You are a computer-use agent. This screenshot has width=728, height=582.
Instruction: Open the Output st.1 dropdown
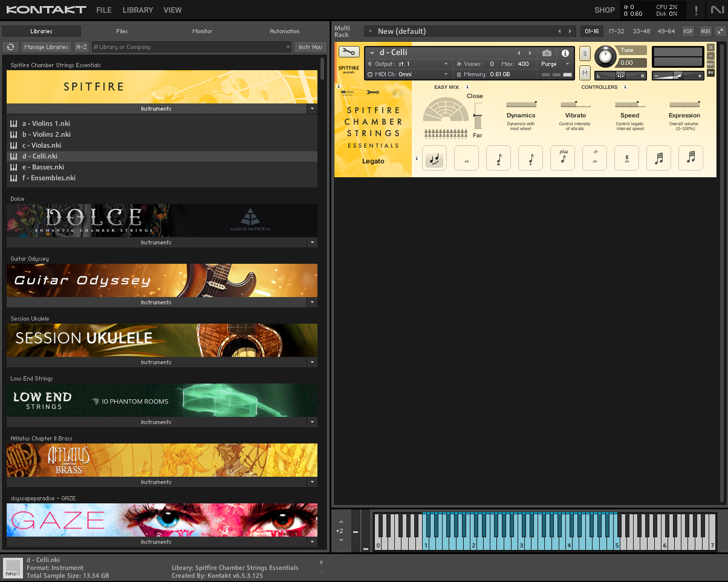coord(408,64)
